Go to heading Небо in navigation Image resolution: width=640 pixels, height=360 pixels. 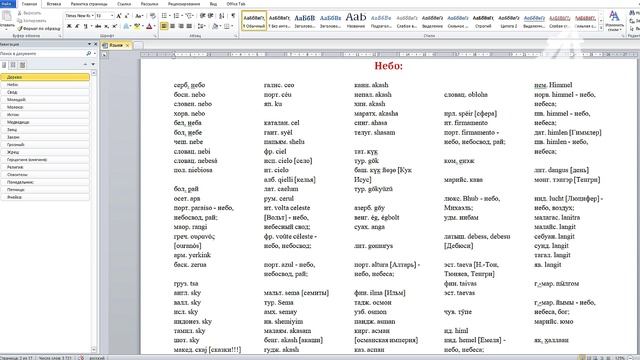click(45, 84)
